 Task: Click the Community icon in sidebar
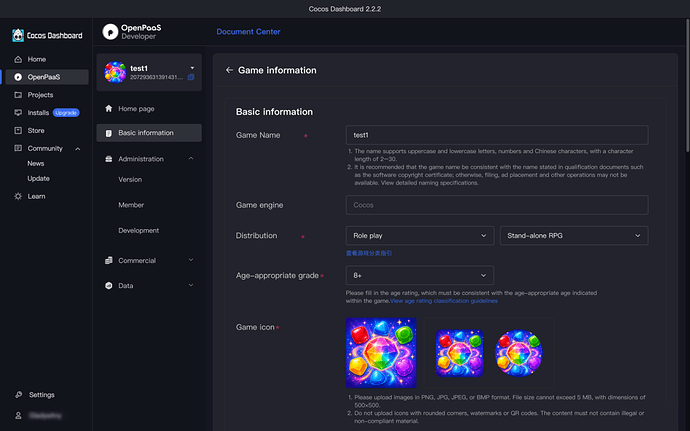pos(18,148)
